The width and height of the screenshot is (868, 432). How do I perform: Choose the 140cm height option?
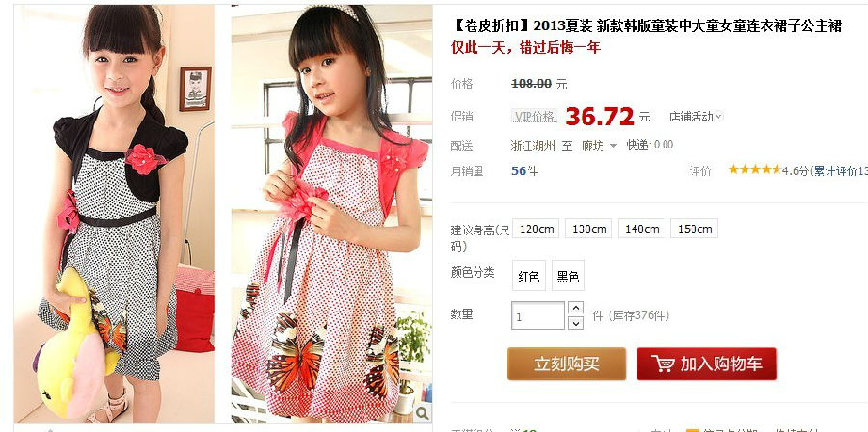(641, 229)
